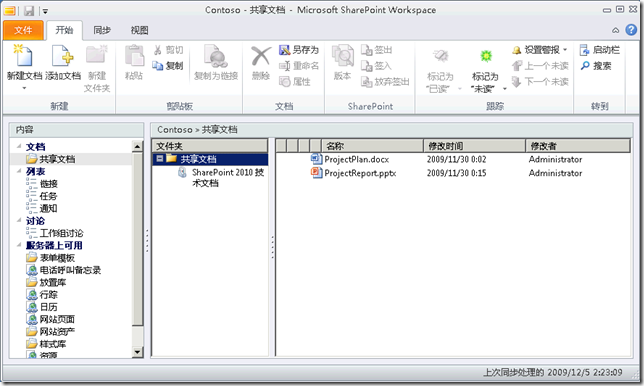Click the 签入 check-in icon

[x=366, y=66]
